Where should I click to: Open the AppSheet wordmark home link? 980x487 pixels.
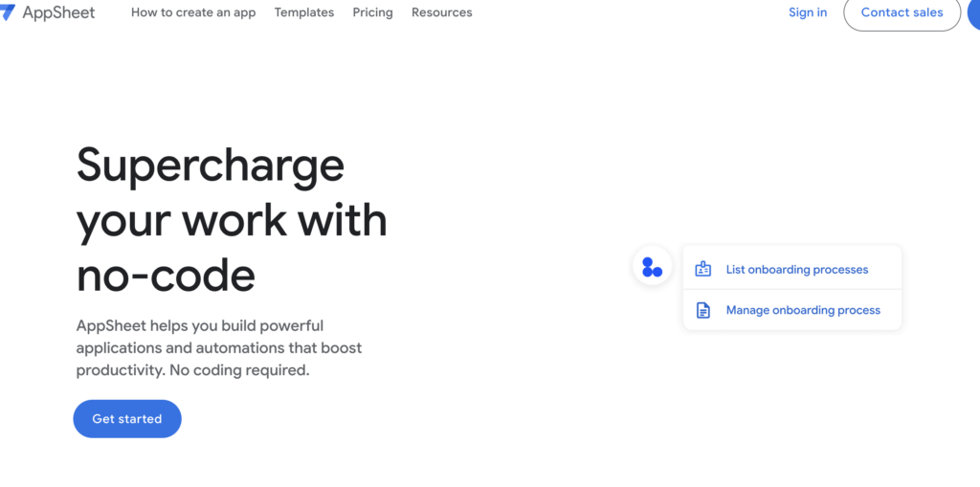(60, 12)
